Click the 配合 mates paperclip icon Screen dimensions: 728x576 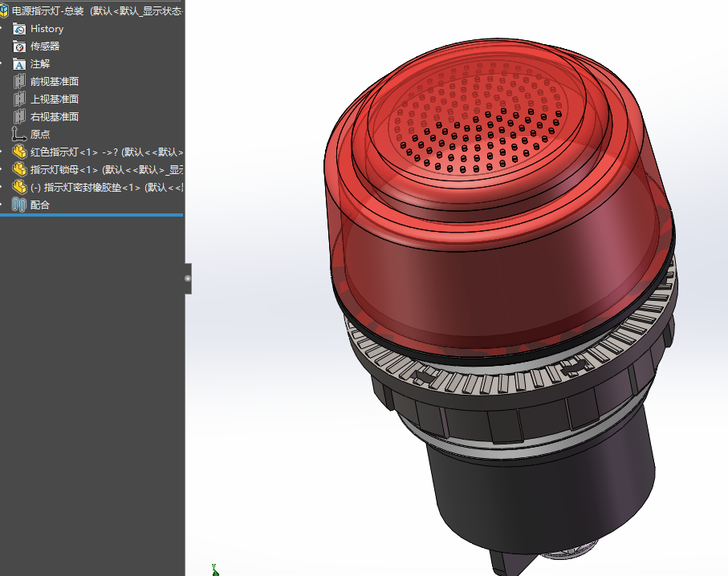pyautogui.click(x=19, y=205)
